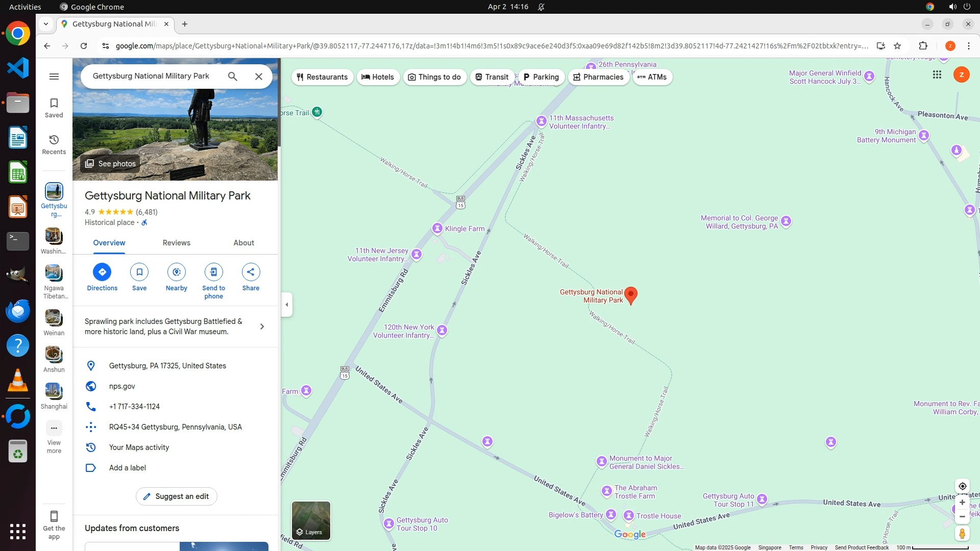Open the Saved places sidebar icon
This screenshot has height=551, width=980.
coord(54,108)
